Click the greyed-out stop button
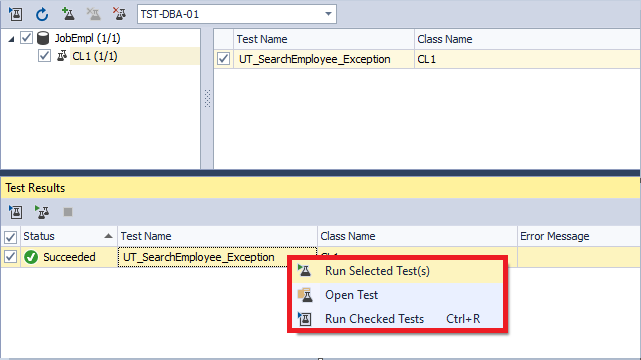The width and height of the screenshot is (641, 360). click(x=68, y=212)
